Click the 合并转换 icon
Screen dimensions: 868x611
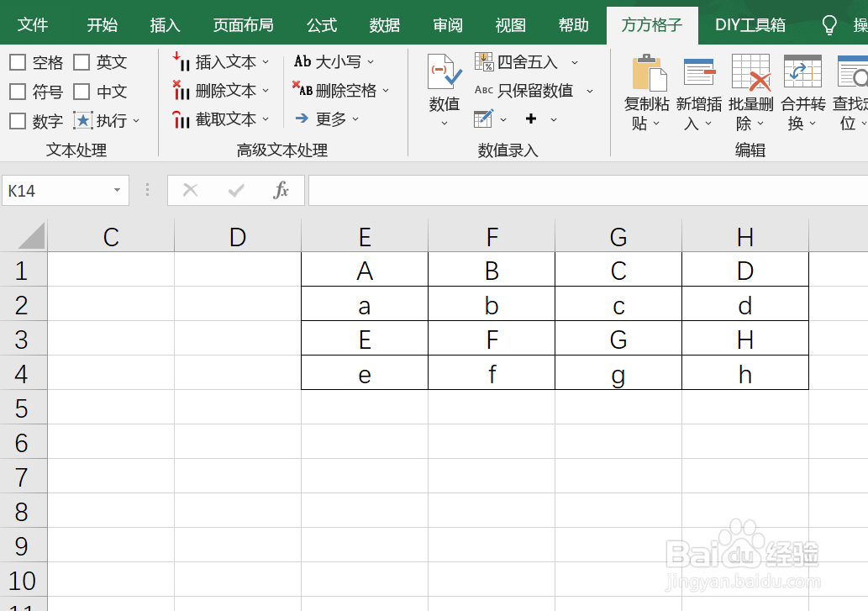click(802, 71)
